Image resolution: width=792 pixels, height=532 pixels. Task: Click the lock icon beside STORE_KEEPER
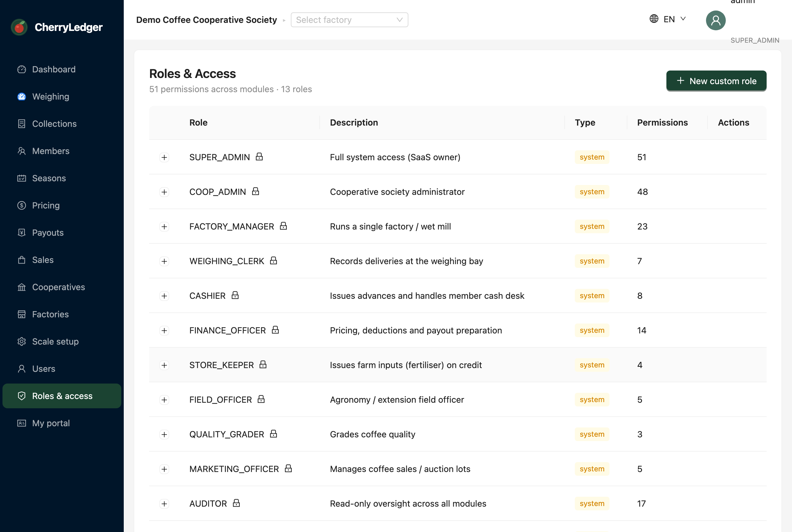[263, 364]
